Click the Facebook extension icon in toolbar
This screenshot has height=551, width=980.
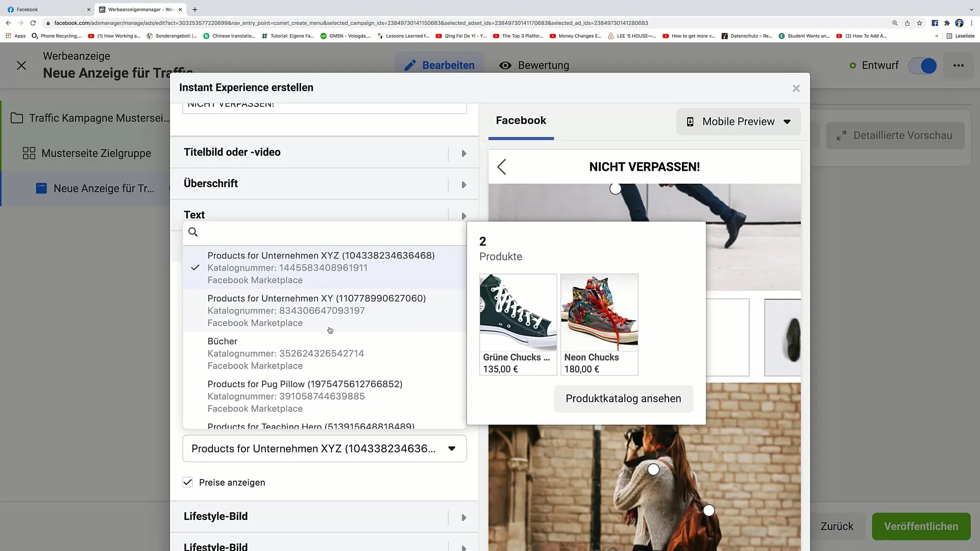click(x=935, y=23)
